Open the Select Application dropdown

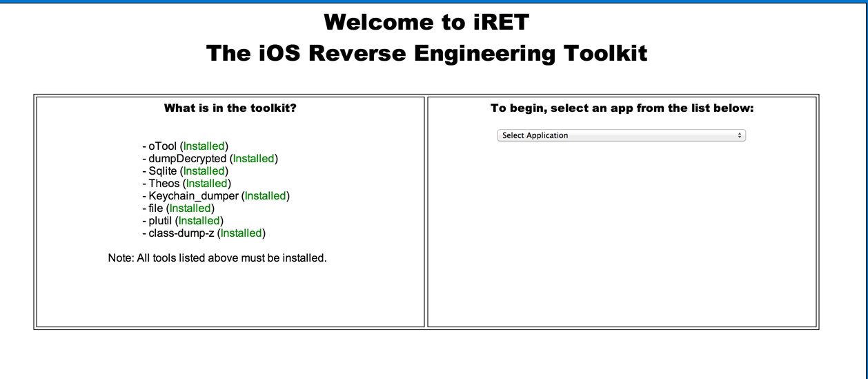[x=621, y=135]
